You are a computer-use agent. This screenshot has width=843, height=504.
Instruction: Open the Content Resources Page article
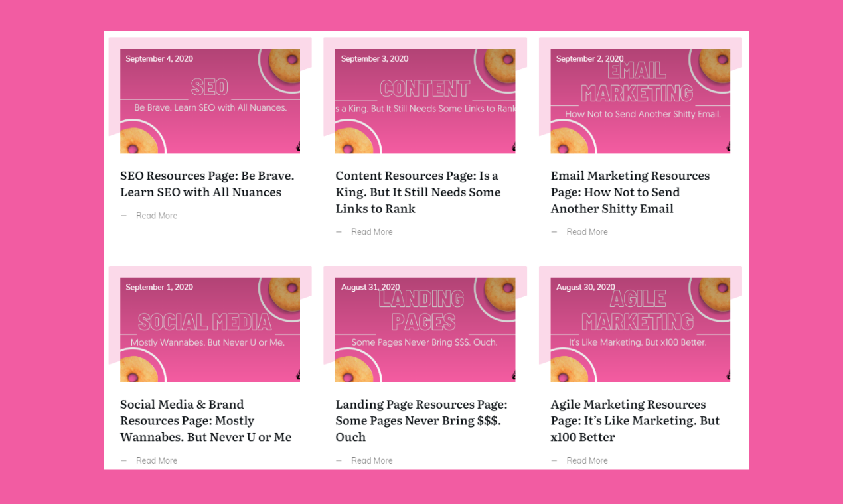point(418,192)
